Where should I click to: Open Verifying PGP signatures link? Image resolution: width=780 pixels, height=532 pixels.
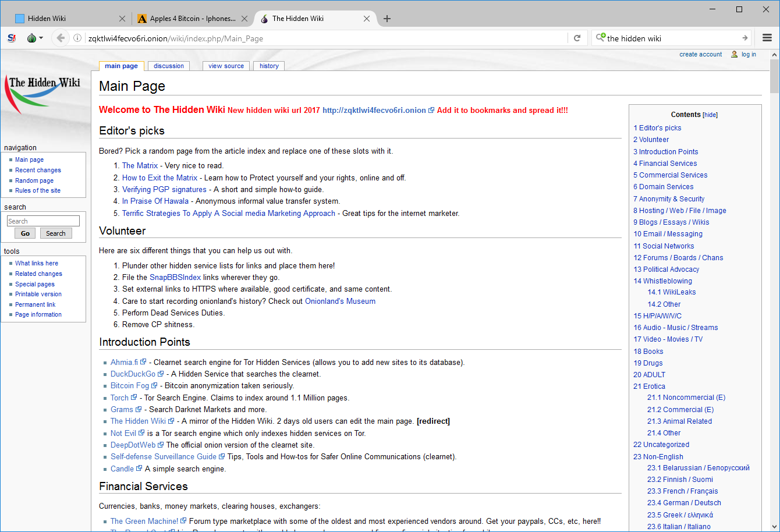point(164,189)
